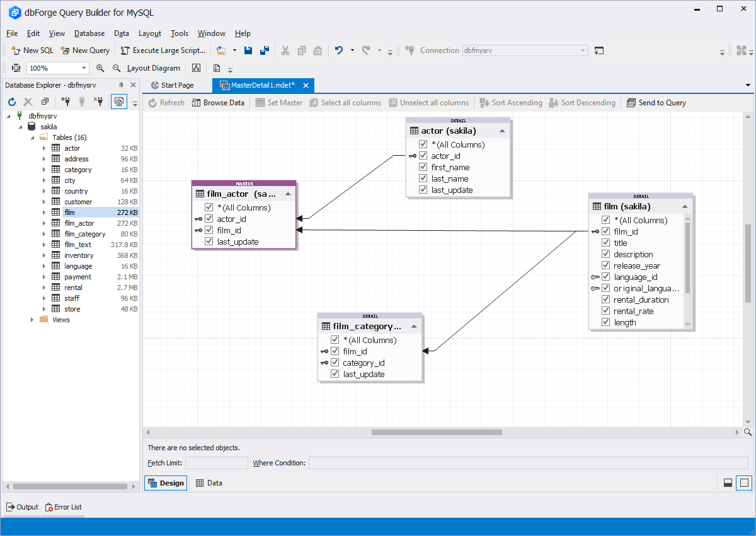Screen dimensions: 756x536
Task: Click the split-view layout icon at bottom right
Action: click(x=728, y=483)
